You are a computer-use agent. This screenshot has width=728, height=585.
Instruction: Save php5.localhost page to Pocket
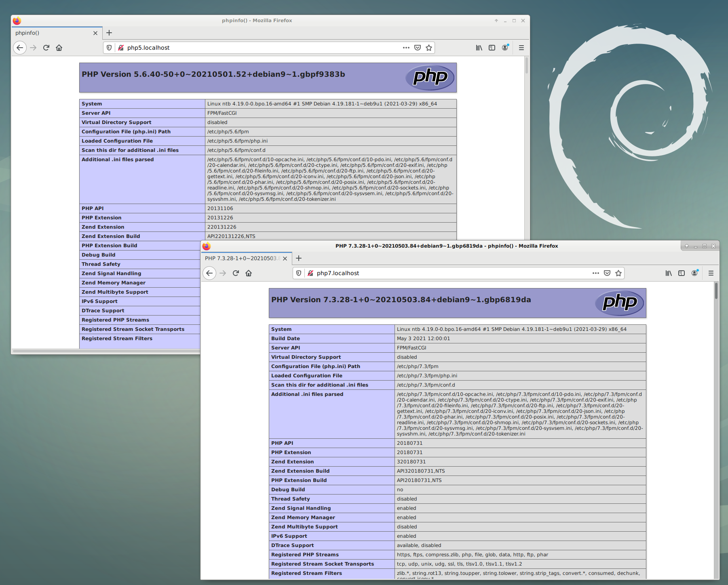click(x=418, y=48)
